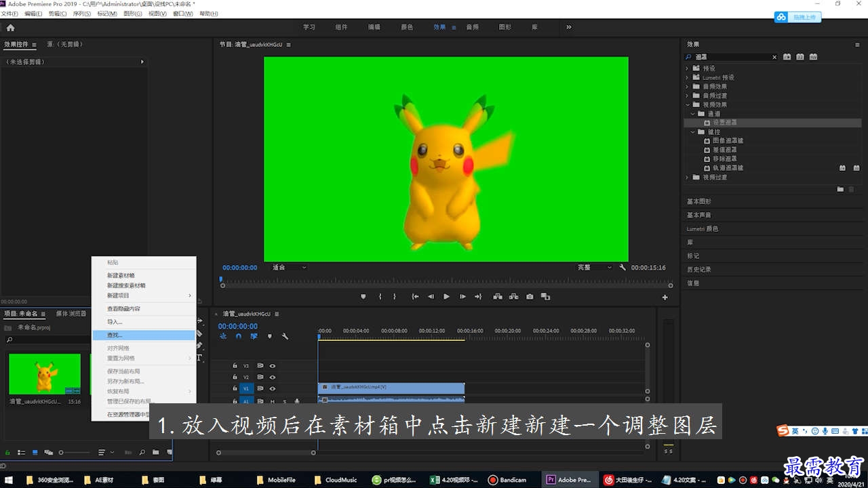The height and width of the screenshot is (488, 868).
Task: Add a marker in the timeline header
Action: 269,336
